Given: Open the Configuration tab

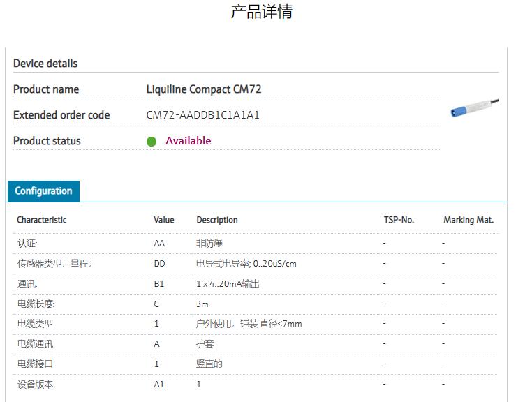Looking at the screenshot, I should 43,191.
